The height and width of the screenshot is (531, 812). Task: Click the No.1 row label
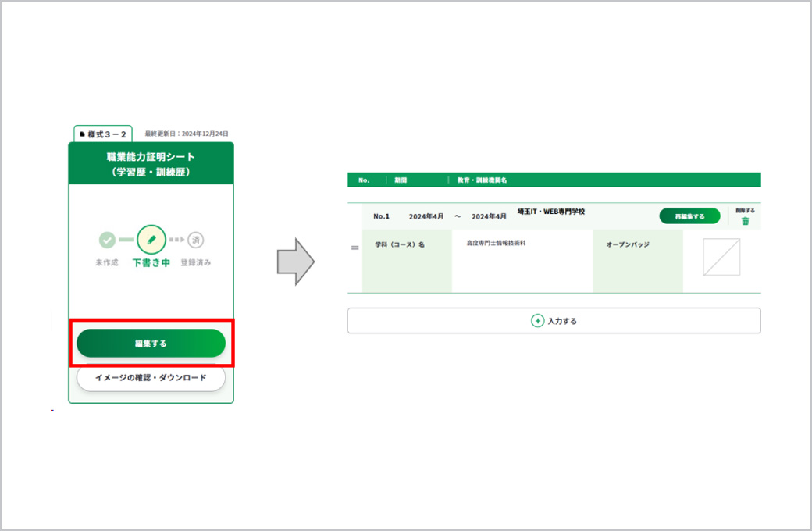pyautogui.click(x=381, y=216)
